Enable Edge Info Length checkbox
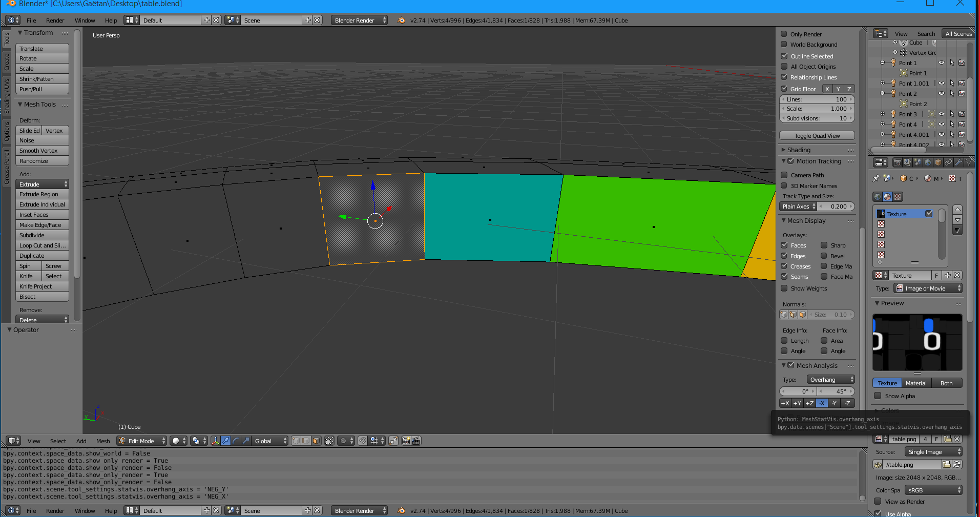Image resolution: width=980 pixels, height=517 pixels. (784, 341)
